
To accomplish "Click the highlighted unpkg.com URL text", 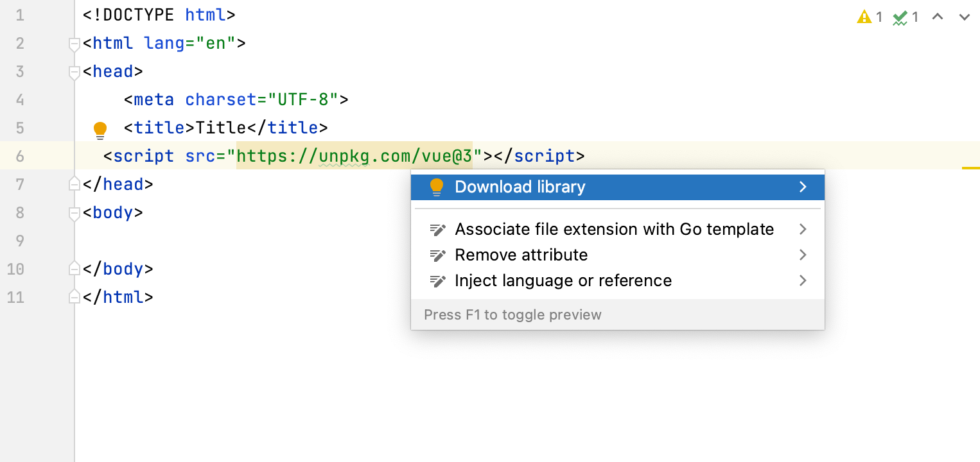I will (354, 155).
